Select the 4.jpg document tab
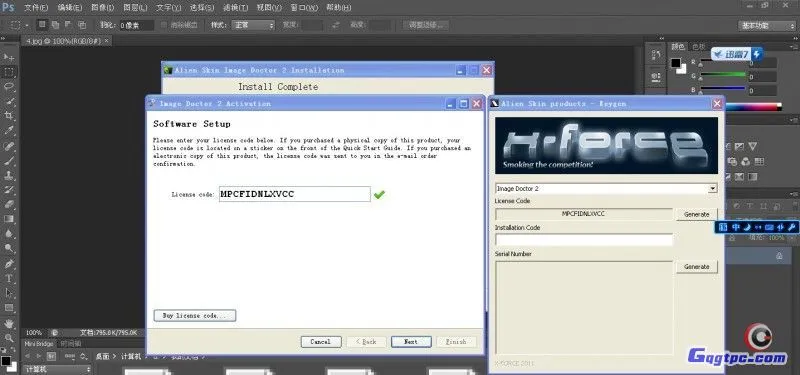The height and width of the screenshot is (375, 800). click(x=66, y=41)
